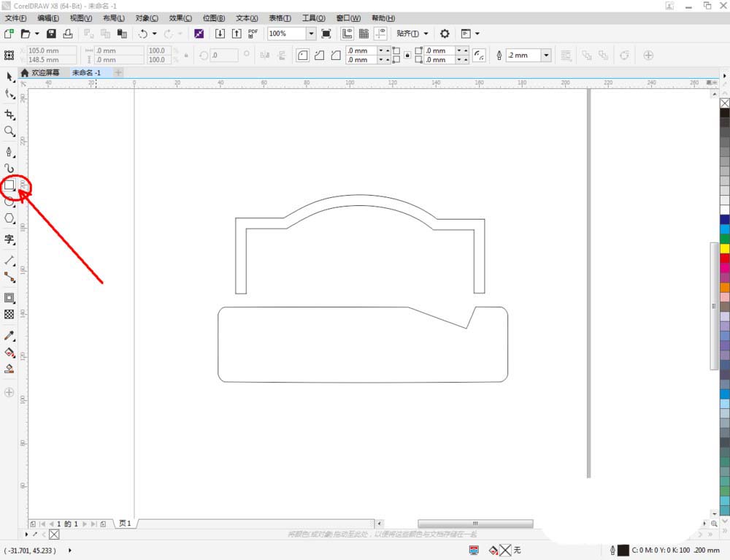This screenshot has width=730, height=560.
Task: Select the Smart Fill tool
Action: 9,369
